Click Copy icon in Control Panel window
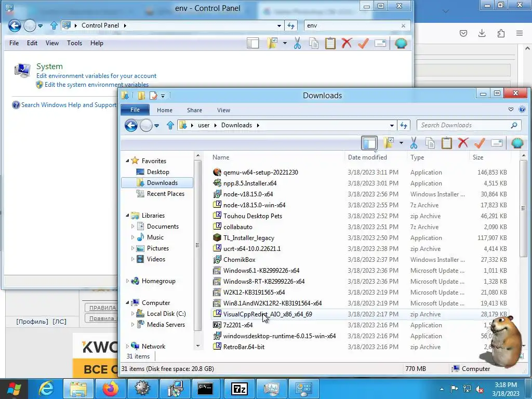This screenshot has height=399, width=532. [x=314, y=43]
